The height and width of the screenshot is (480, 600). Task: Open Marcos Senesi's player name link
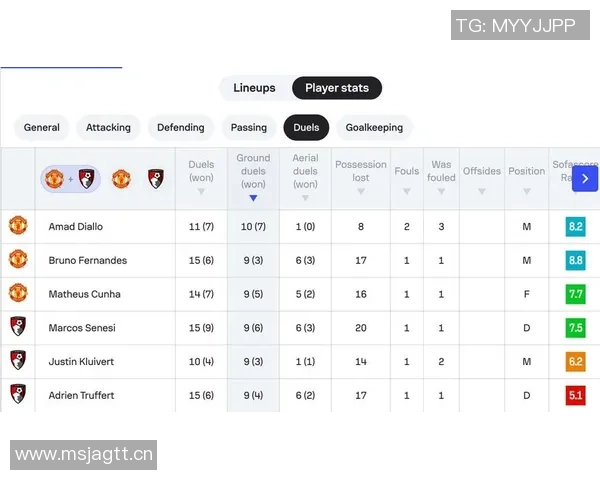tap(82, 328)
